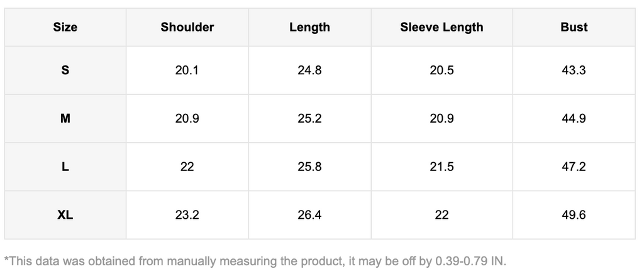The image size is (644, 276).
Task: Select shoulder value 23.2 for XL
Action: pos(187,215)
